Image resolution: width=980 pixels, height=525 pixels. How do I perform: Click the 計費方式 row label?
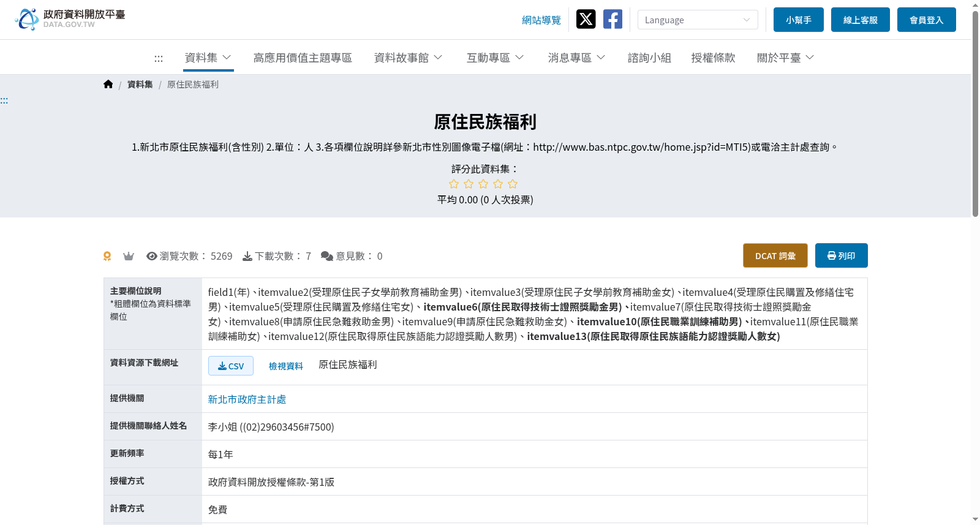(127, 508)
